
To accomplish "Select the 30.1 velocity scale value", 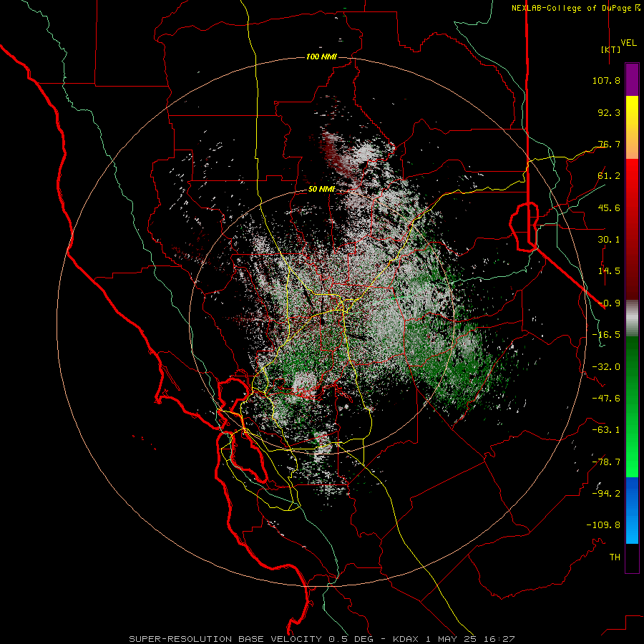I will (x=609, y=240).
